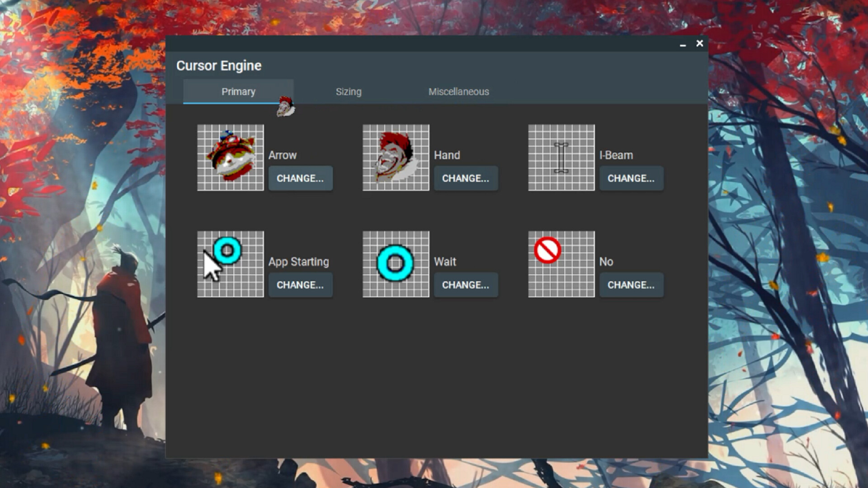Image resolution: width=868 pixels, height=488 pixels.
Task: Change the Wait cursor
Action: 466,285
